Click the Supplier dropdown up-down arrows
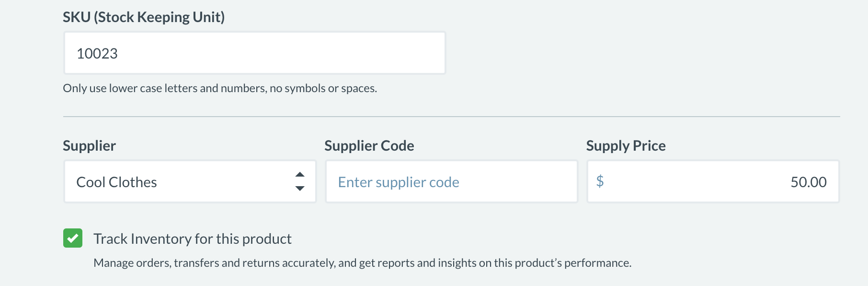This screenshot has height=286, width=868. tap(300, 181)
